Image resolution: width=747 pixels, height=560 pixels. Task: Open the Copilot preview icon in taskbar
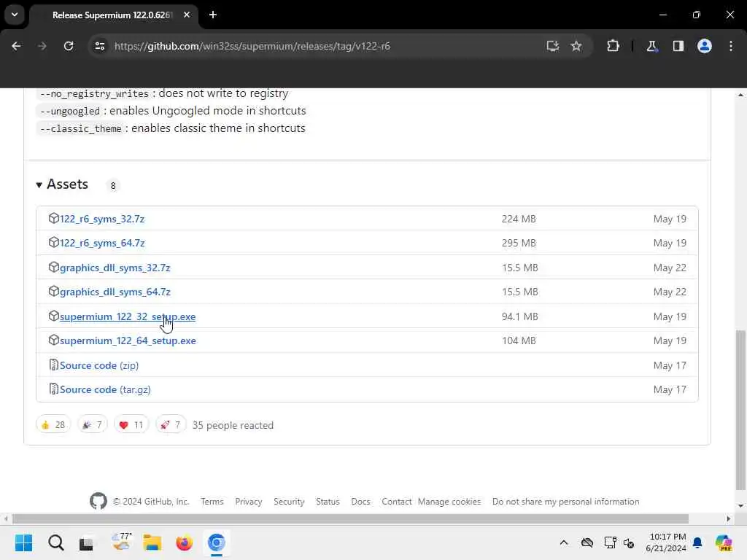(724, 542)
